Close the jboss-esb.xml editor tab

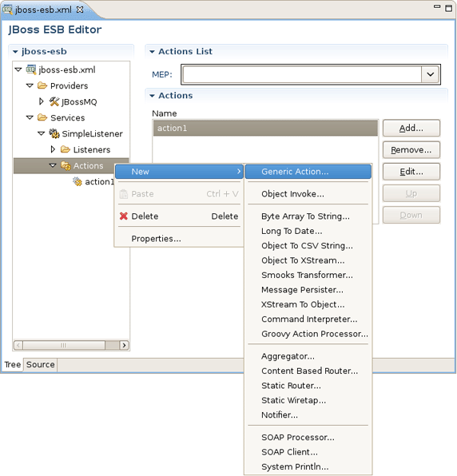point(80,10)
